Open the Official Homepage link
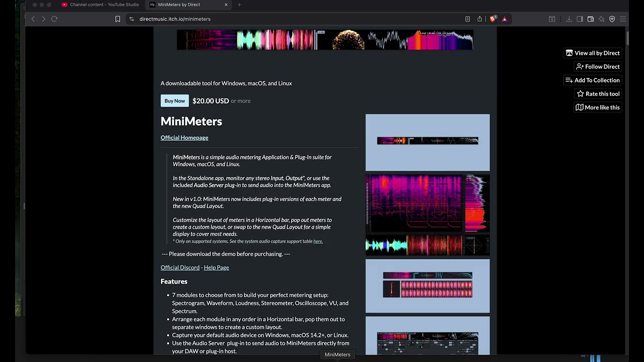644x362 pixels. tap(184, 138)
